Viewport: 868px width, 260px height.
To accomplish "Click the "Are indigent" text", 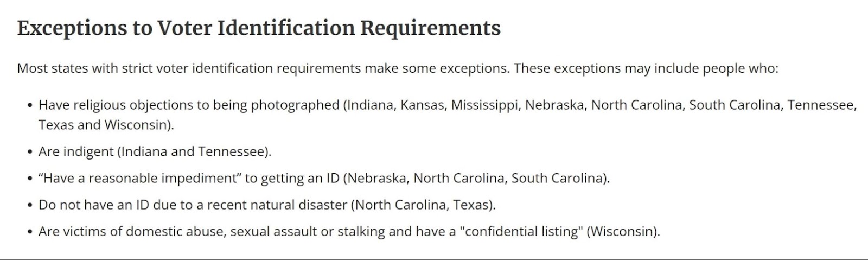I will tap(76, 151).
